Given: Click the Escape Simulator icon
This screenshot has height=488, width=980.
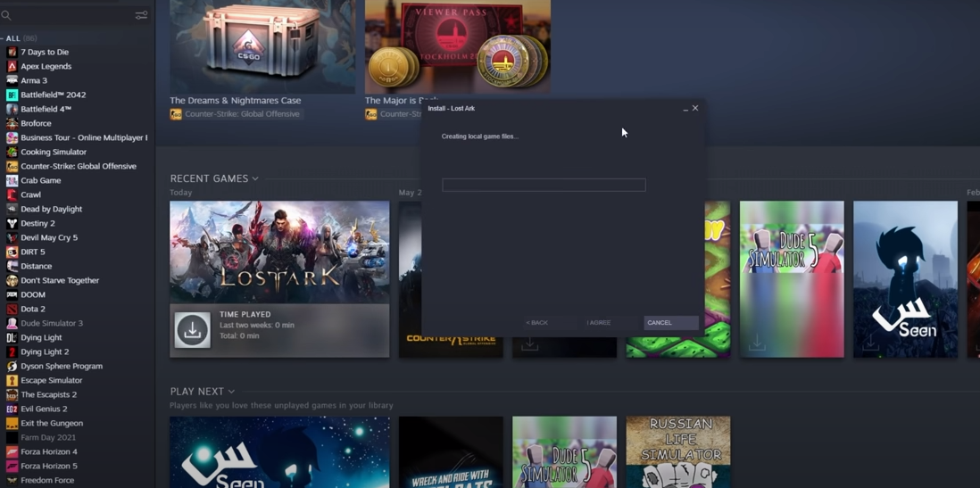Looking at the screenshot, I should (x=12, y=381).
